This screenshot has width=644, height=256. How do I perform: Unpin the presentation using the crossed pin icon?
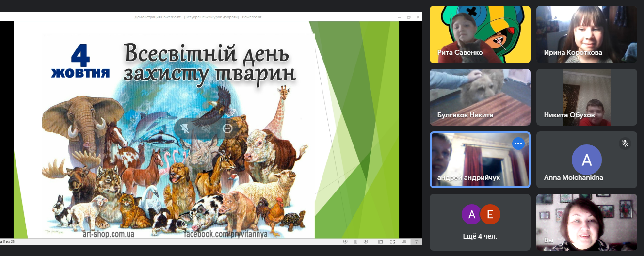(185, 128)
